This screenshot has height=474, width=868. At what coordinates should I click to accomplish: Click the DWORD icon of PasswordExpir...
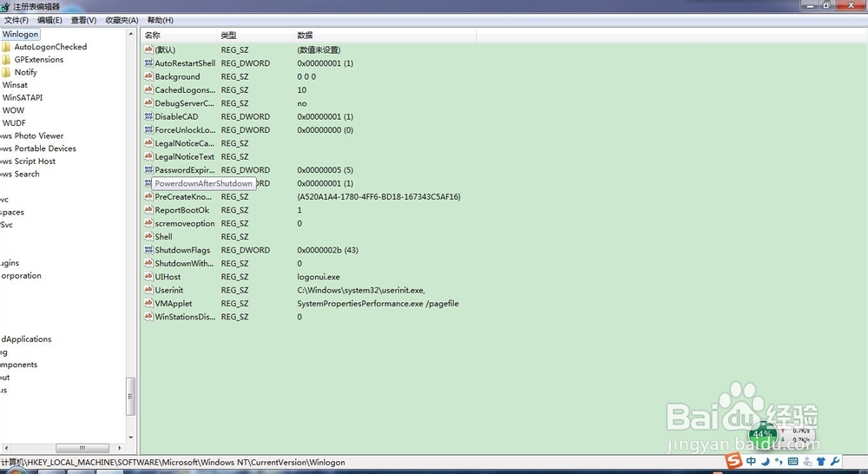pos(148,169)
